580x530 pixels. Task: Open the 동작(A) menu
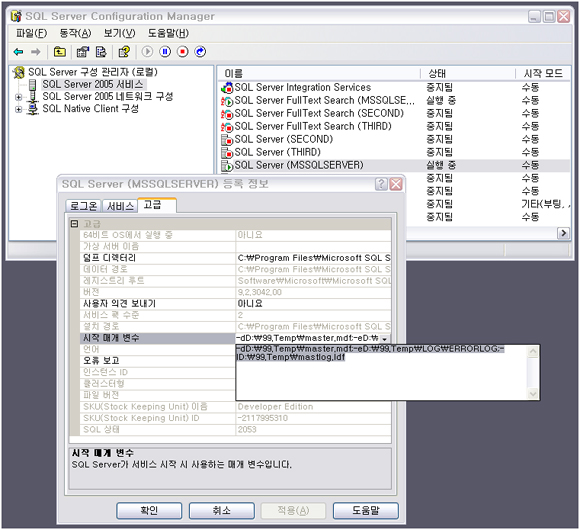pos(75,33)
